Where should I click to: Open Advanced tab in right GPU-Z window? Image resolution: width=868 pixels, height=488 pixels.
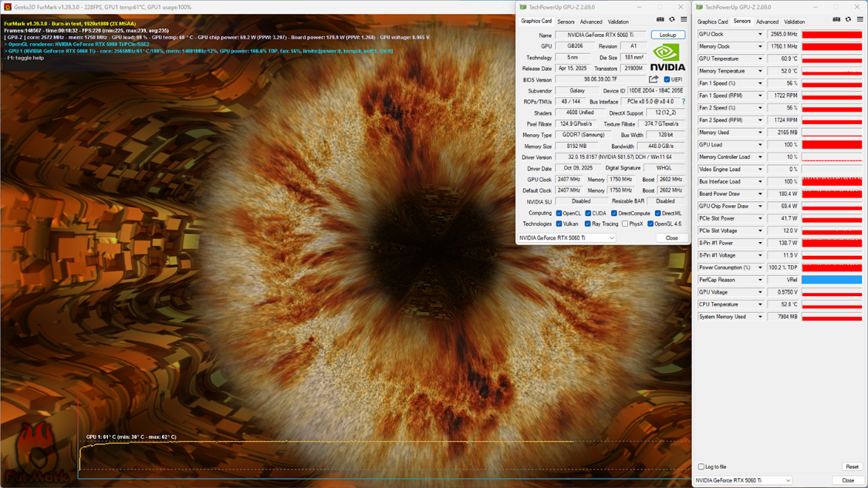coord(767,22)
